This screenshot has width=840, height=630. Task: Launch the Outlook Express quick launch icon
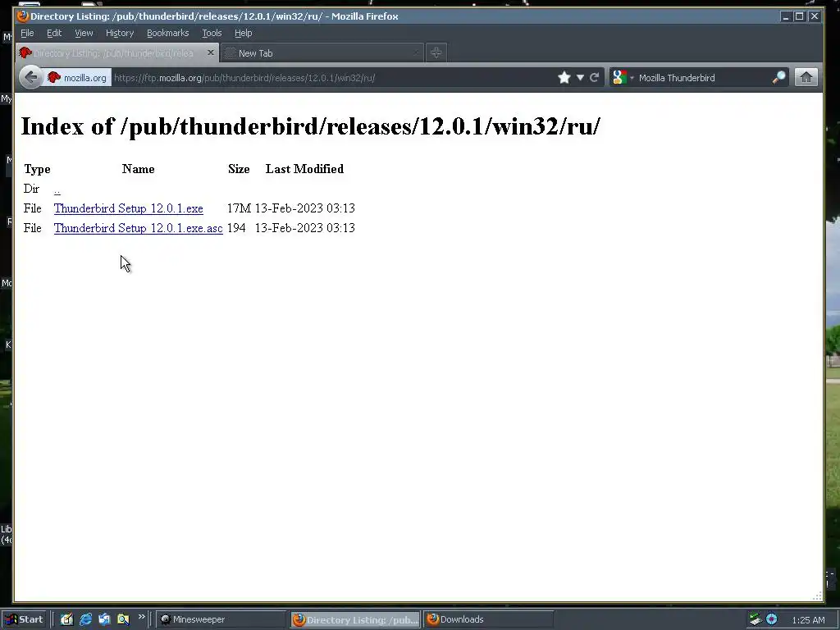click(x=104, y=619)
